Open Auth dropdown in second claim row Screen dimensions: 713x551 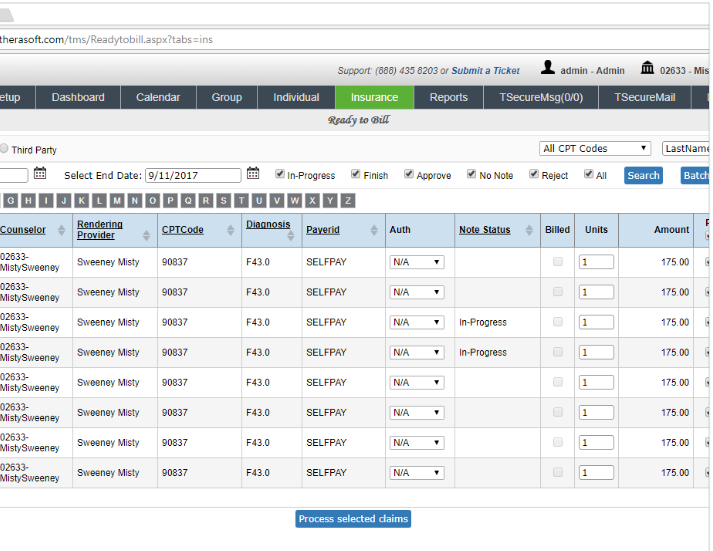coord(417,292)
